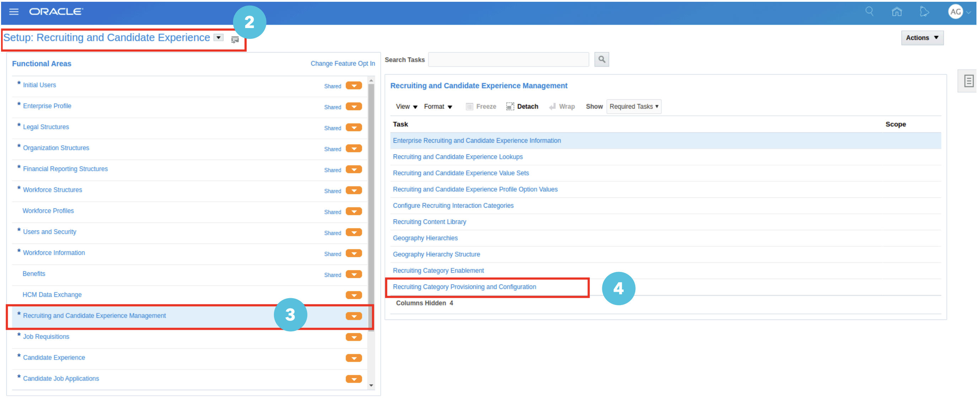Expand the orange arrow for Initial Users
This screenshot has height=399, width=980.
354,86
